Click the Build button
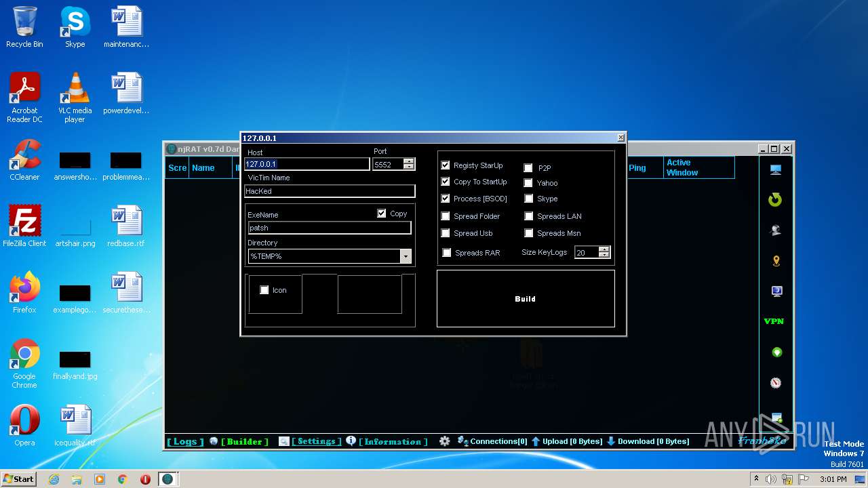The width and height of the screenshot is (868, 488). coord(526,298)
